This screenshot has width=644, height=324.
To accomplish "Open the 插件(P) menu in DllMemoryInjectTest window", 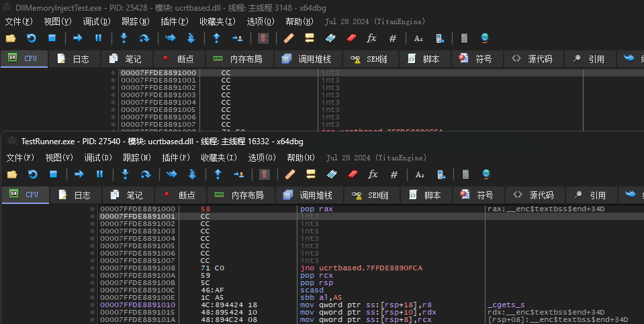I will coord(174,21).
